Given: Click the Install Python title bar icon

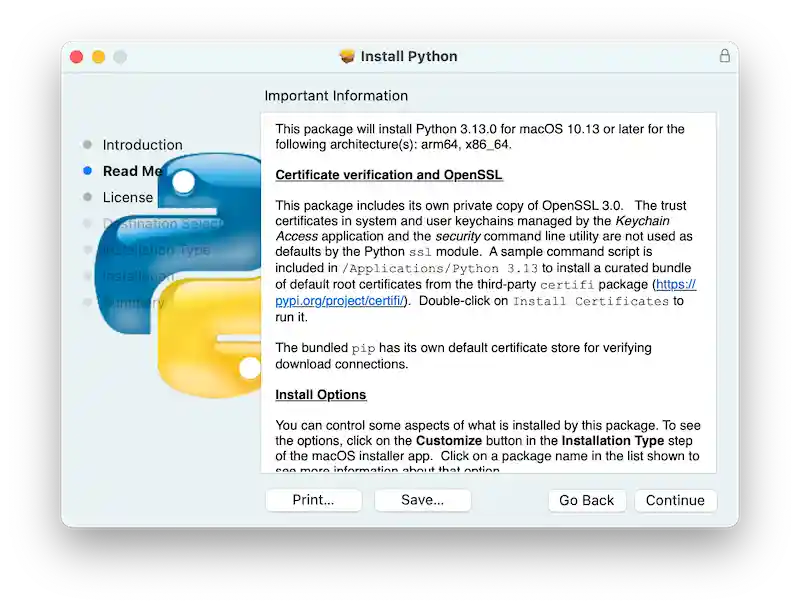Looking at the screenshot, I should [x=347, y=57].
